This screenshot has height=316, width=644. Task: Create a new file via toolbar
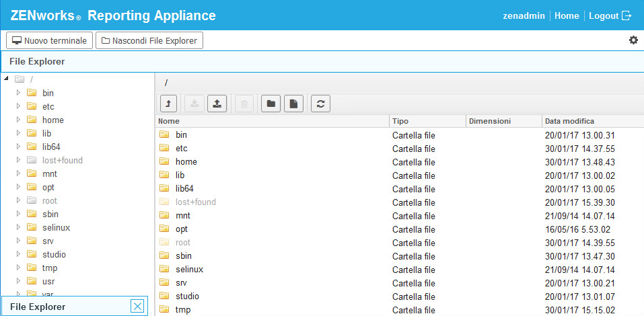[294, 104]
